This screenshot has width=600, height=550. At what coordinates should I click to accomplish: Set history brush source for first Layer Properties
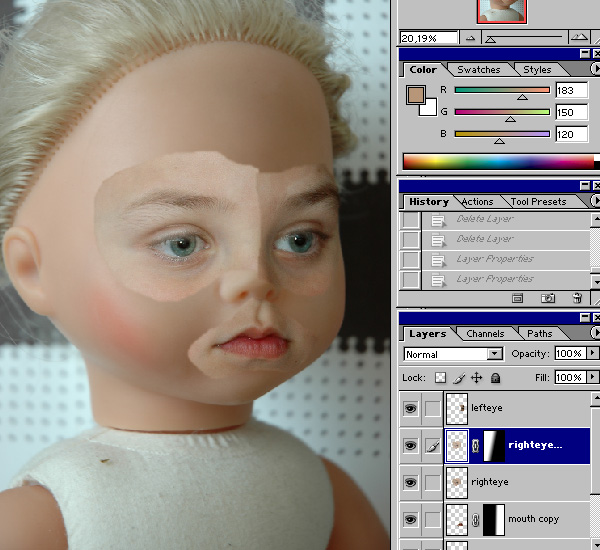tap(410, 259)
